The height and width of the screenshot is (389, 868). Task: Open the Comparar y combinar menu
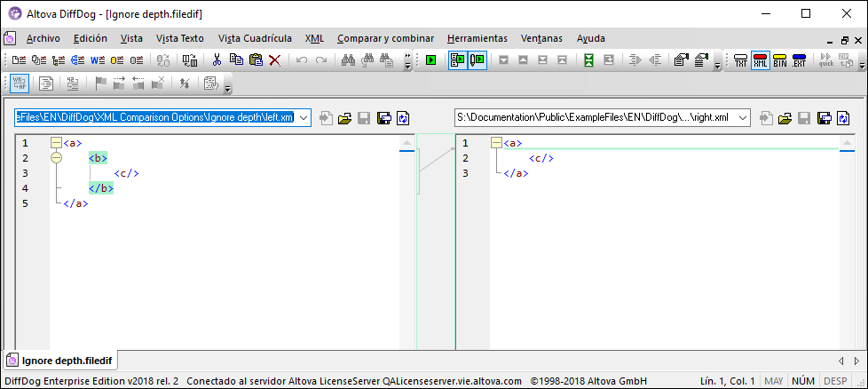(386, 38)
